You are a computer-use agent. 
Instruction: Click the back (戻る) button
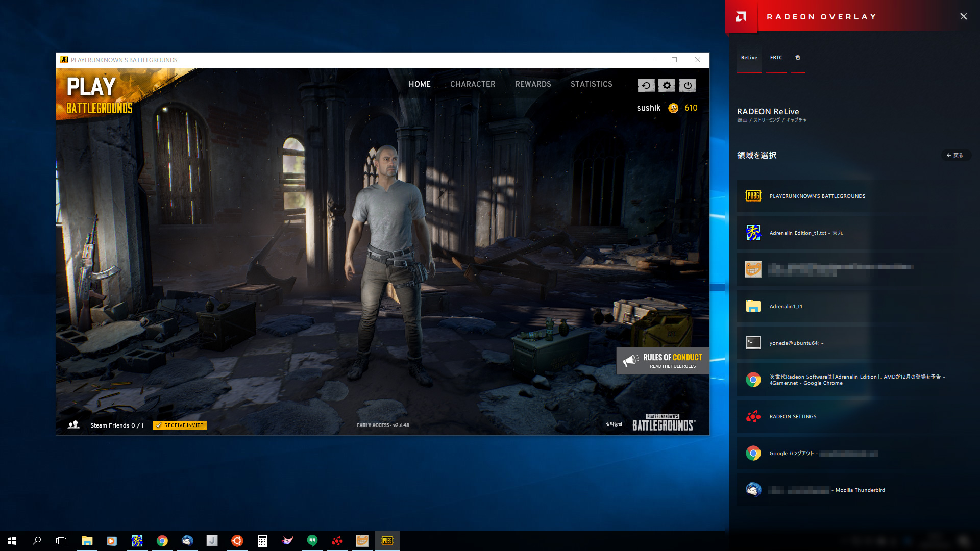click(x=954, y=155)
